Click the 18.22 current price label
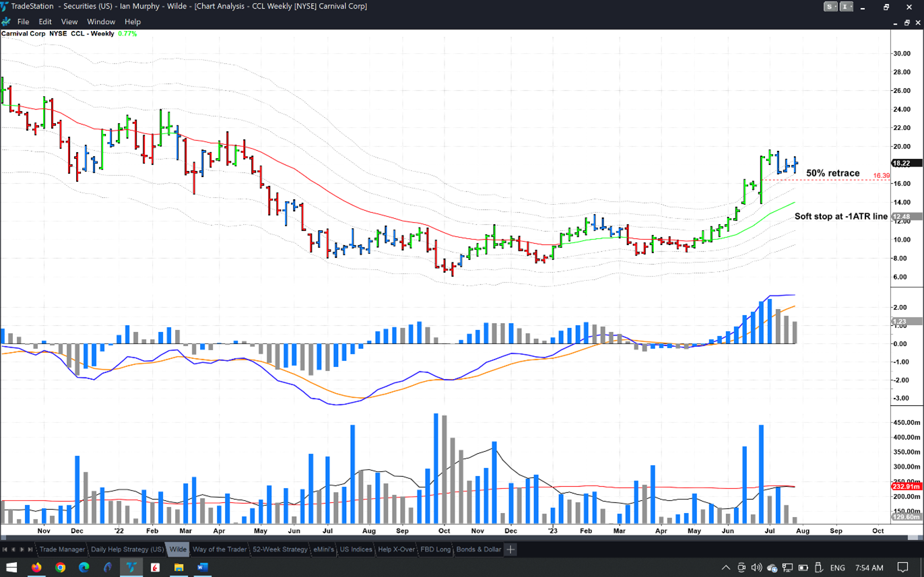Image resolution: width=924 pixels, height=577 pixels. 901,163
